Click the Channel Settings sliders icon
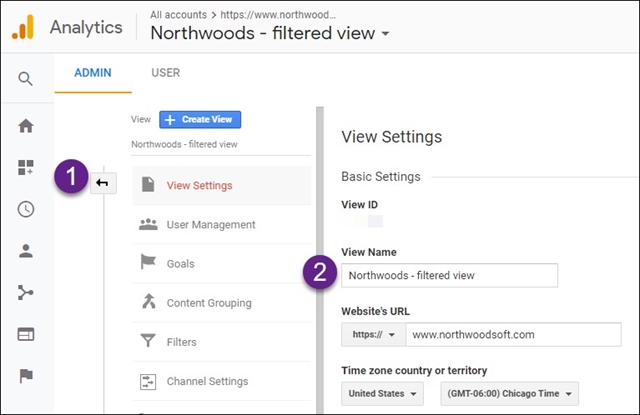Screen dimensions: 640x415 coord(148,382)
